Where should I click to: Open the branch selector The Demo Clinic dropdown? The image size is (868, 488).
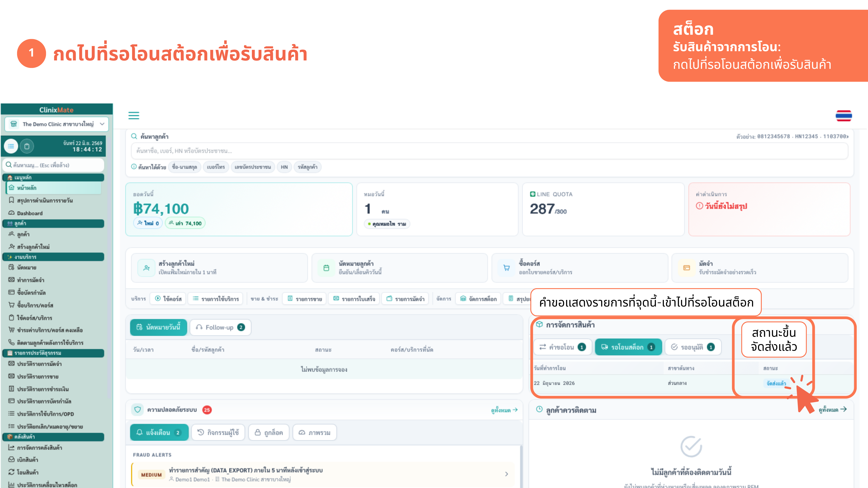[57, 124]
